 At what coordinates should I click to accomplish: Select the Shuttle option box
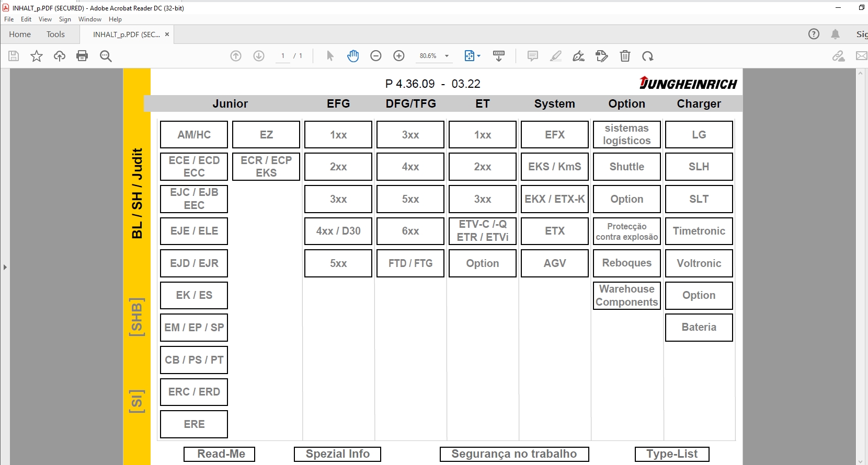pos(627,167)
